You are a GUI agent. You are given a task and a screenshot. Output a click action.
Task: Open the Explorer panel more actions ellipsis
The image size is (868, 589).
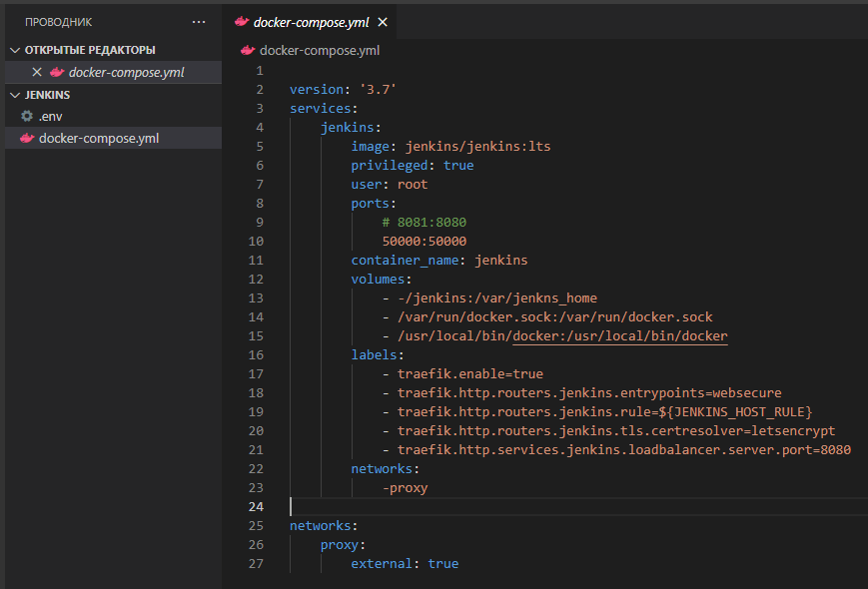coord(199,21)
